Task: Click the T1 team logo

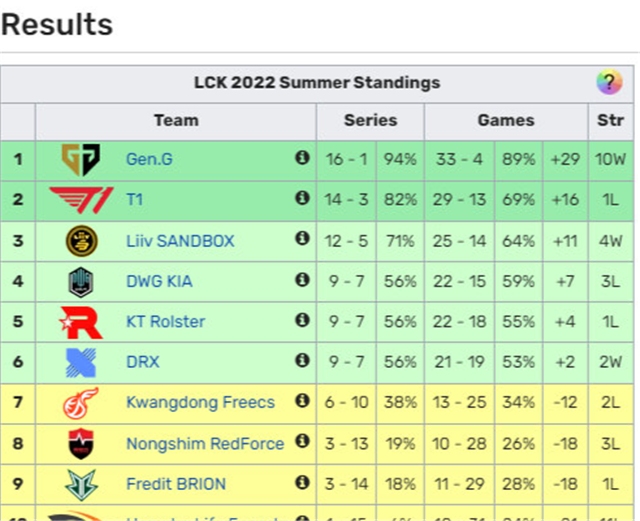Action: pos(79,199)
